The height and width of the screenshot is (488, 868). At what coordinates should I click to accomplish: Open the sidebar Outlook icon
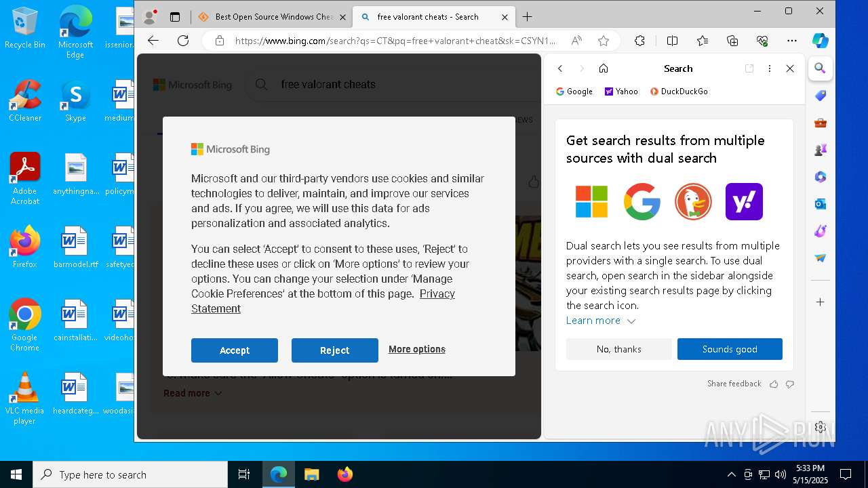click(821, 204)
